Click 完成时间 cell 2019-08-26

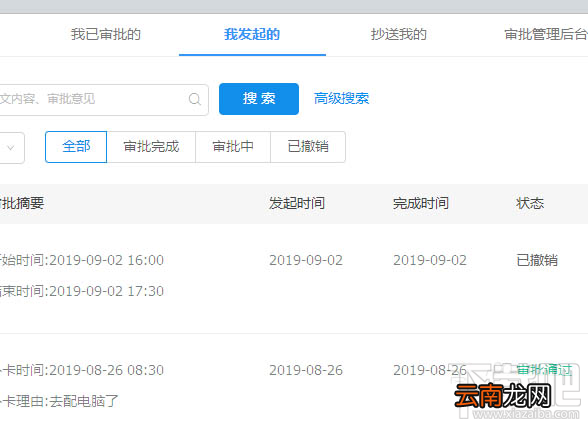coord(430,370)
